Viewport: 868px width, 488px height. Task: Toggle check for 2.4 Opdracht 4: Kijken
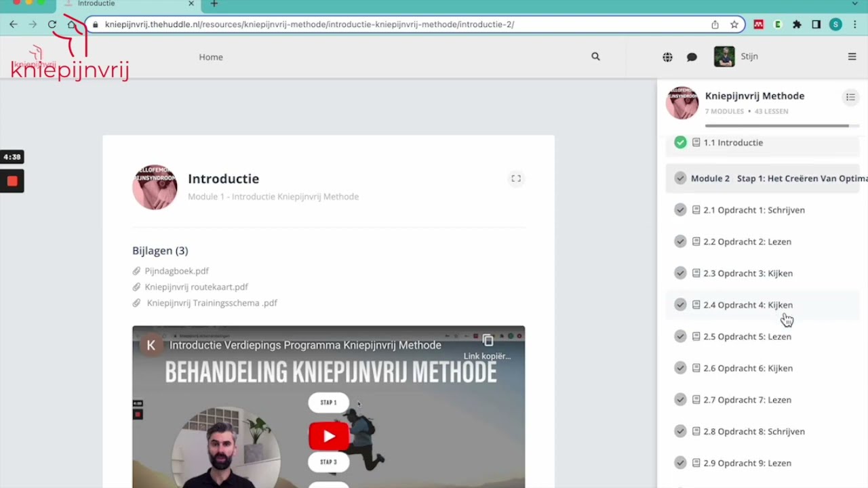click(680, 305)
